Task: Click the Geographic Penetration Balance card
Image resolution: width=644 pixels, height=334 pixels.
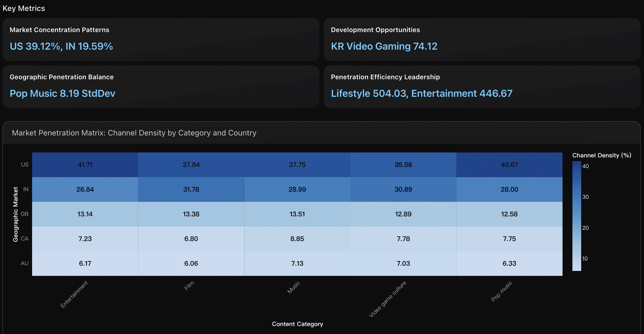Action: click(160, 86)
